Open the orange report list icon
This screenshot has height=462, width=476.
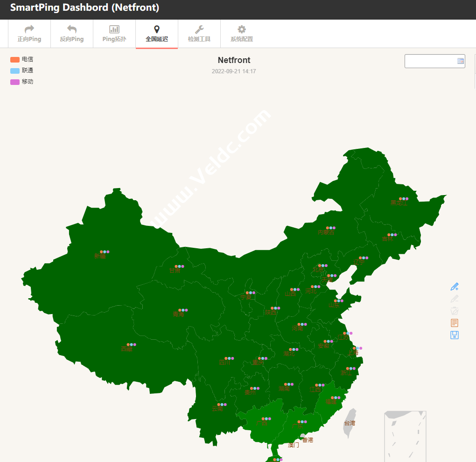point(455,322)
